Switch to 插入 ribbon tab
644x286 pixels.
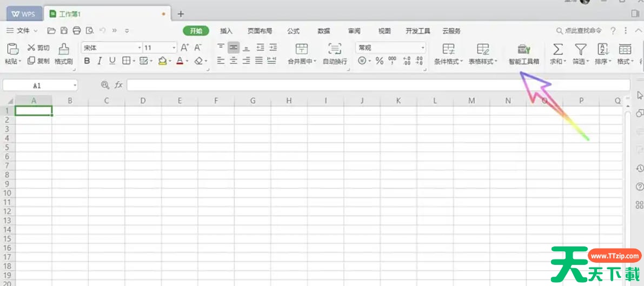click(227, 31)
